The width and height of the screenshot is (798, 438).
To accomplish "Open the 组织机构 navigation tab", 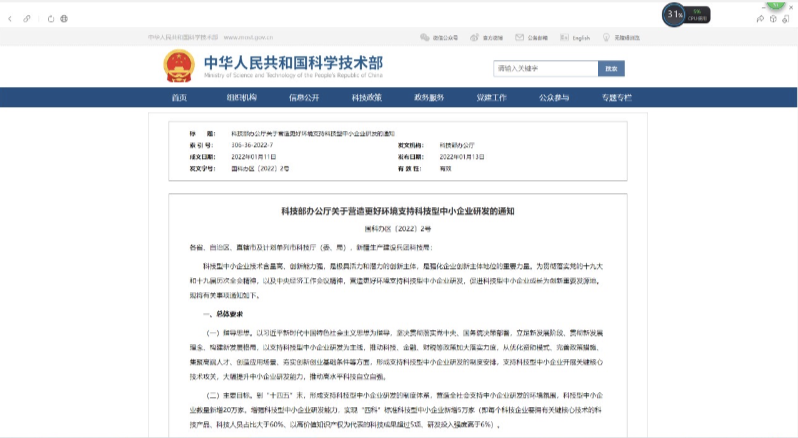I will (242, 98).
